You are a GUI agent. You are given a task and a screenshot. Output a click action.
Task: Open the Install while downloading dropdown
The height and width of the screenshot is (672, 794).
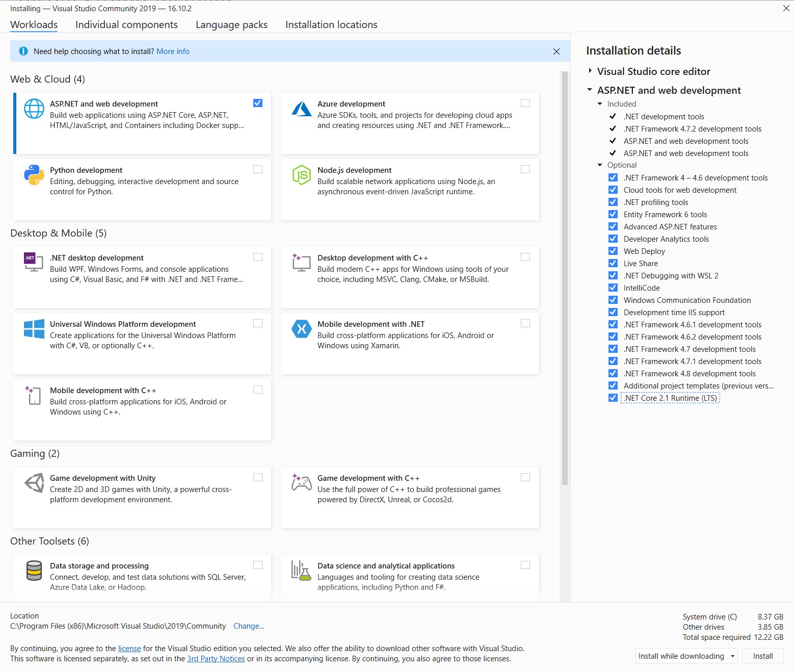pos(733,656)
